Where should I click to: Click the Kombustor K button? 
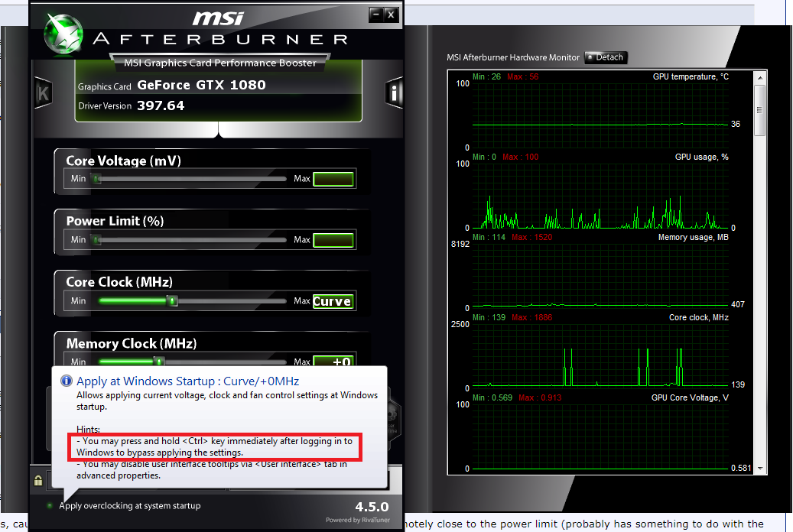pos(43,93)
